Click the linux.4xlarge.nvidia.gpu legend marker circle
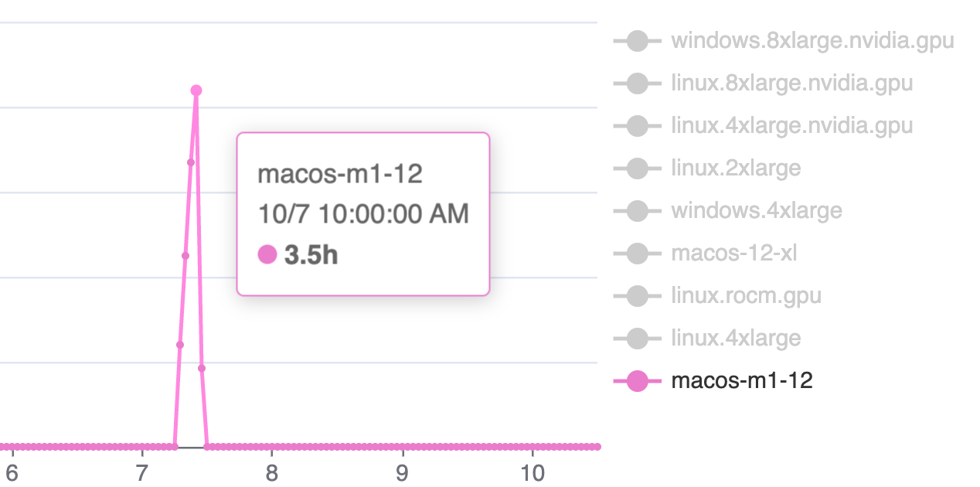Screen dimensions: 980x487 click(x=638, y=125)
